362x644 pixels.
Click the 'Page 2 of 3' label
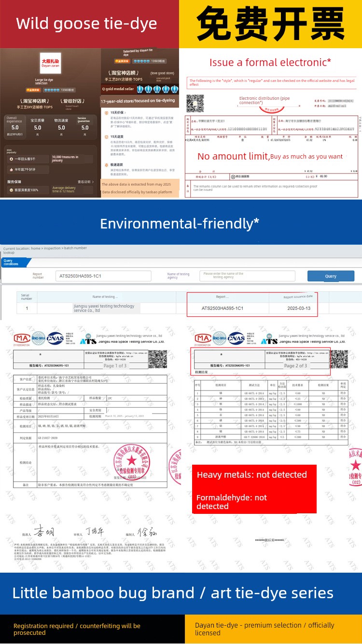[x=295, y=366]
